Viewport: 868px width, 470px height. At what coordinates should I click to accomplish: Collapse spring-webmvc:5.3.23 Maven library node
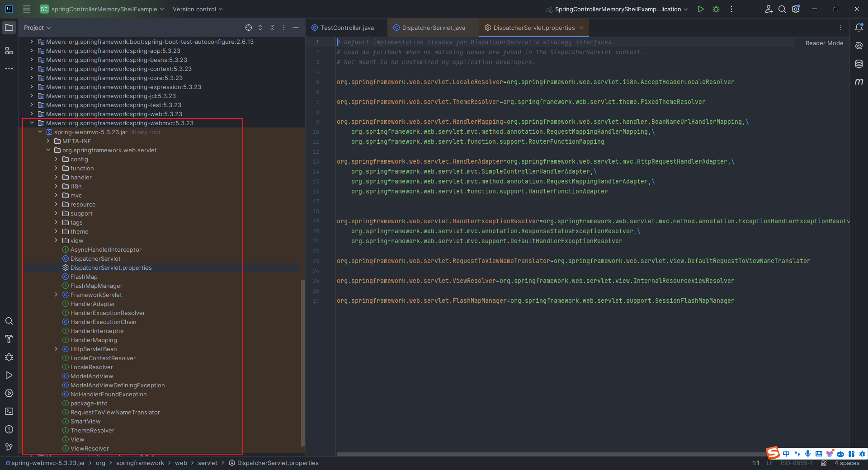[x=32, y=123]
